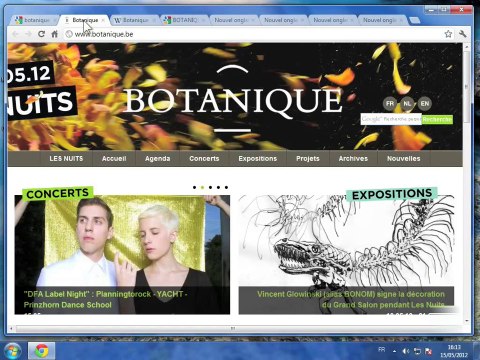Click the vertical scrollbar down arrow

click(467, 321)
